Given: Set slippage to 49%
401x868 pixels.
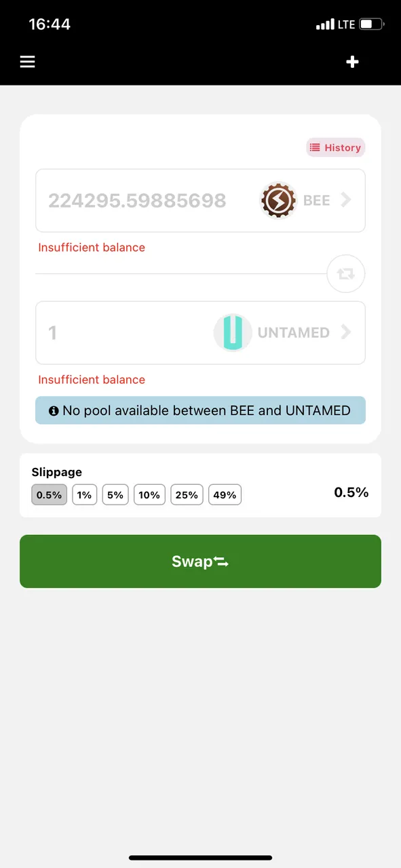Looking at the screenshot, I should 225,495.
